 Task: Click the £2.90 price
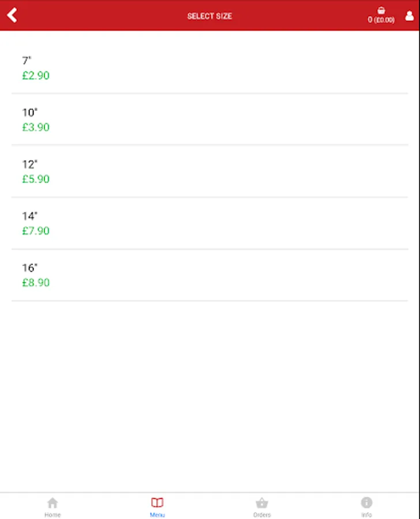coord(36,76)
